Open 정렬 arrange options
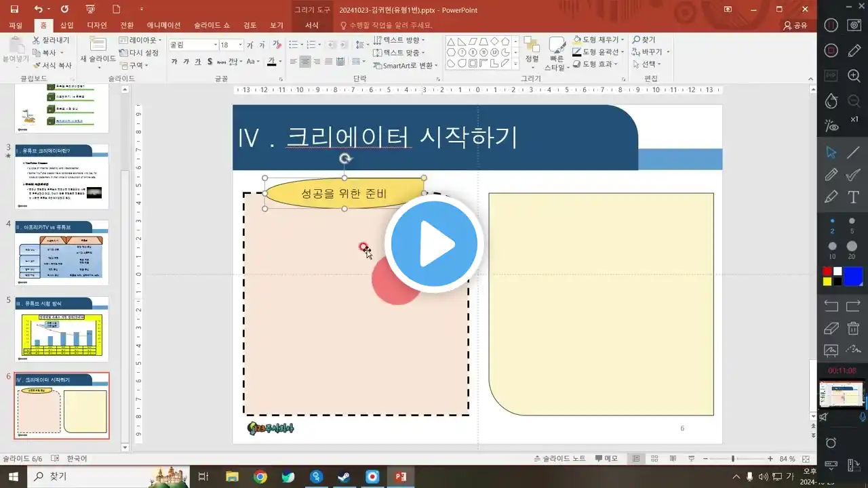The image size is (868, 488). click(532, 53)
